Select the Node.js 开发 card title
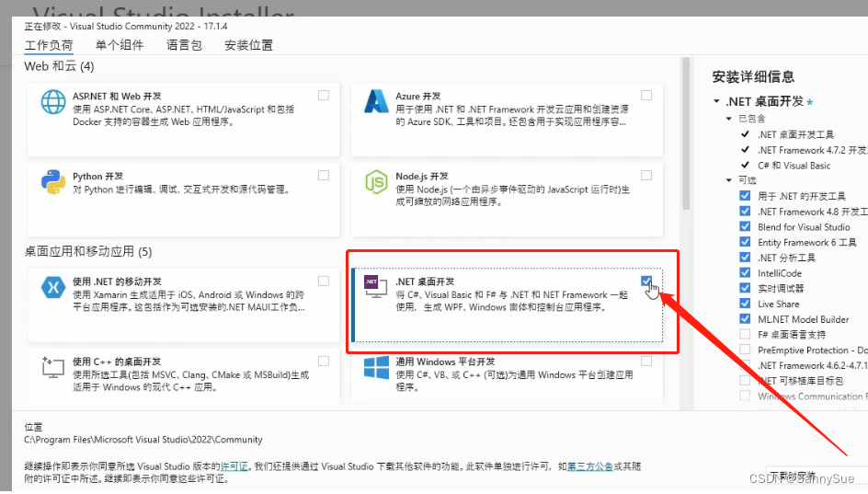868x494 pixels. tap(422, 176)
